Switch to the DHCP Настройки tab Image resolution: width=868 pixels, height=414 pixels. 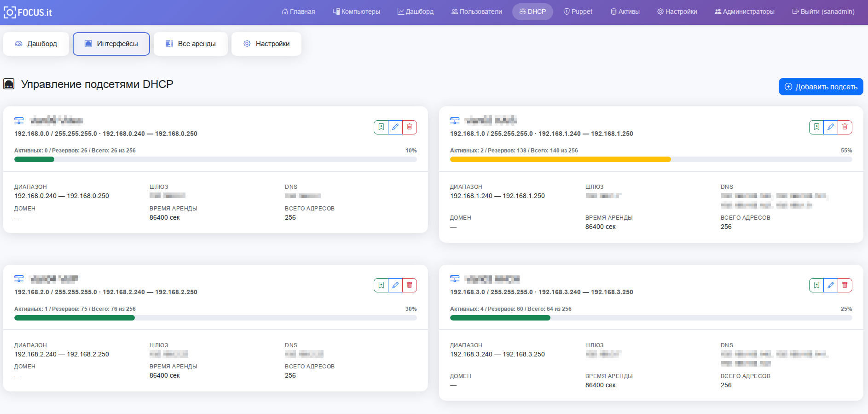pyautogui.click(x=266, y=44)
